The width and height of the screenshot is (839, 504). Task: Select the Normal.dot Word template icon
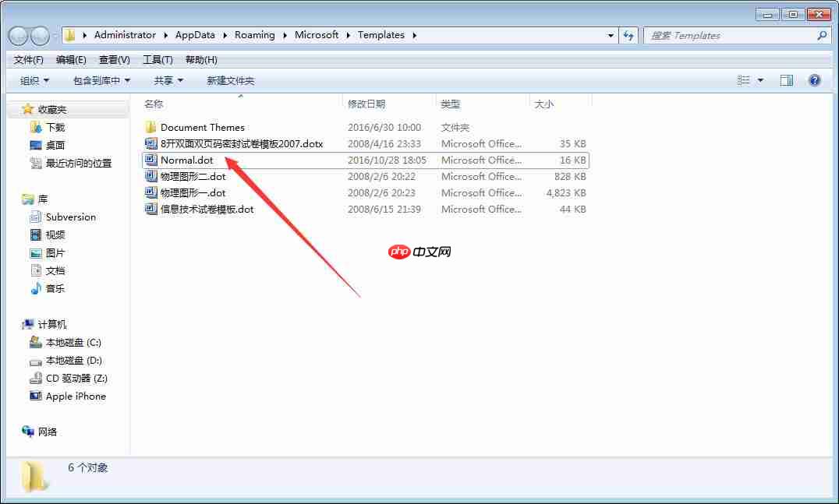pyautogui.click(x=150, y=160)
